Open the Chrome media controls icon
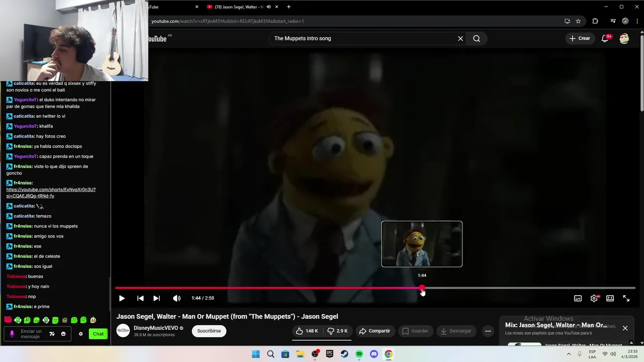Viewport: 644px width, 362px height. pyautogui.click(x=613, y=21)
